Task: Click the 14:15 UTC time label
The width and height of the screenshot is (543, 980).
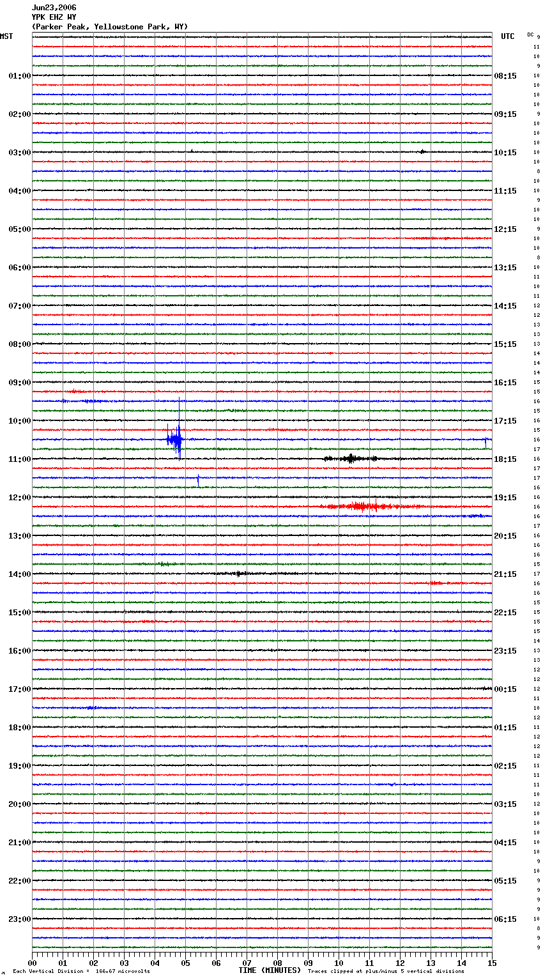Action: 505,306
